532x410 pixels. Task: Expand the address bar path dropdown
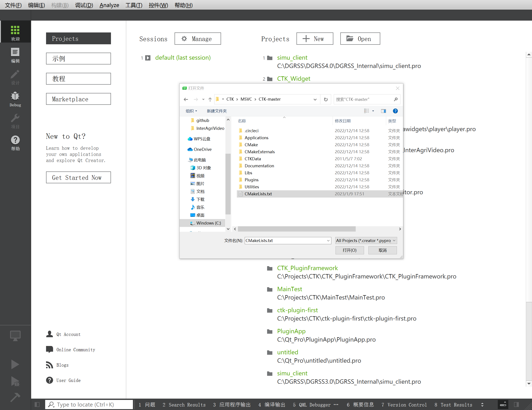[x=315, y=99]
